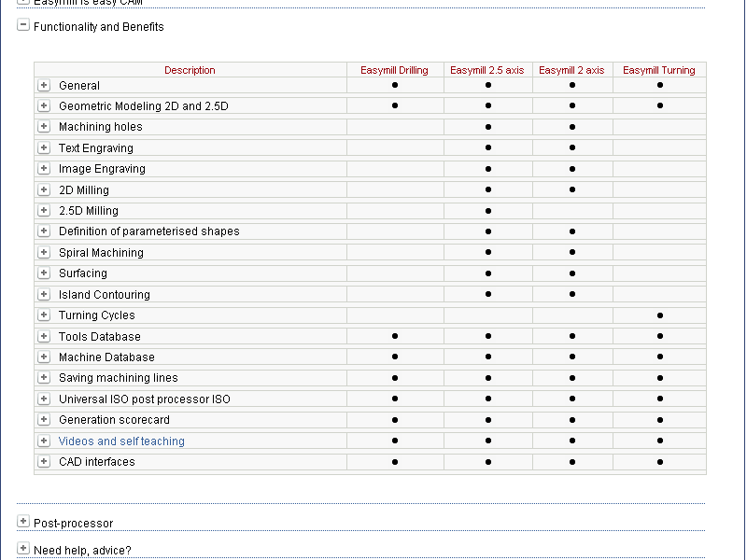Expand the Need help, advice? section
This screenshot has height=560, width=747.
tap(23, 550)
